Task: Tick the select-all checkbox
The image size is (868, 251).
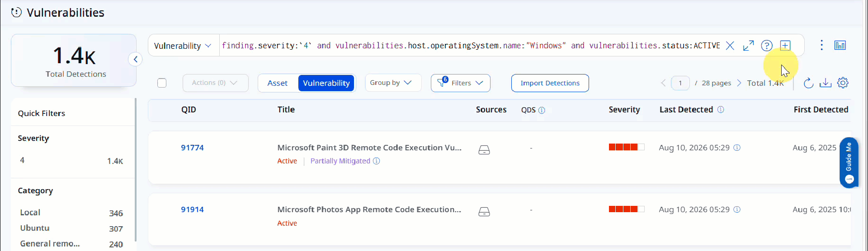Action: 162,83
